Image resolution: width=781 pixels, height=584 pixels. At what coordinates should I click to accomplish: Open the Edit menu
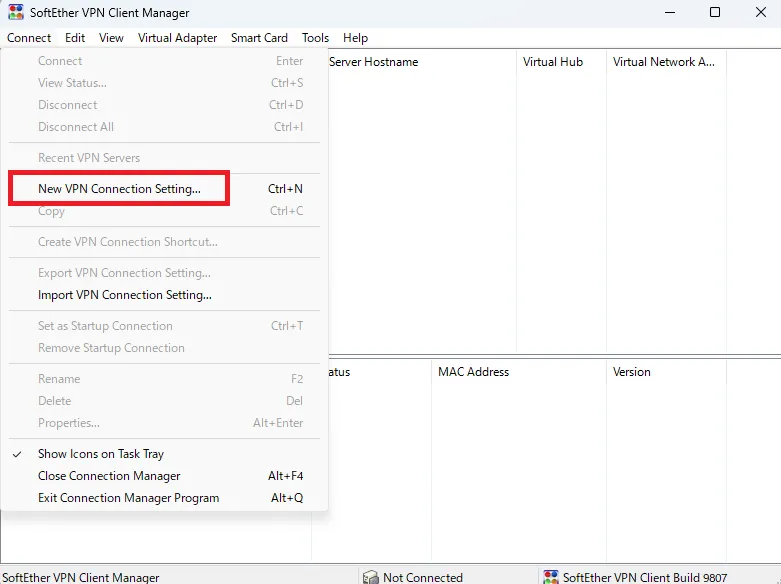point(75,38)
